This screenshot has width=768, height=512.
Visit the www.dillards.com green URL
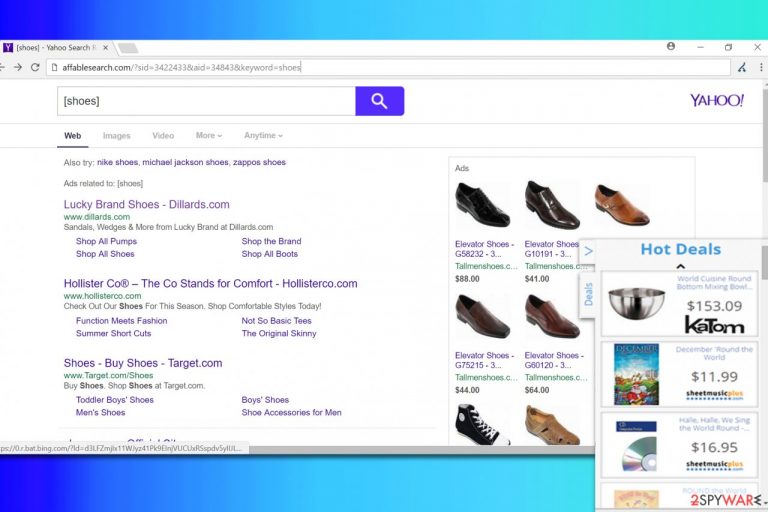tap(97, 217)
